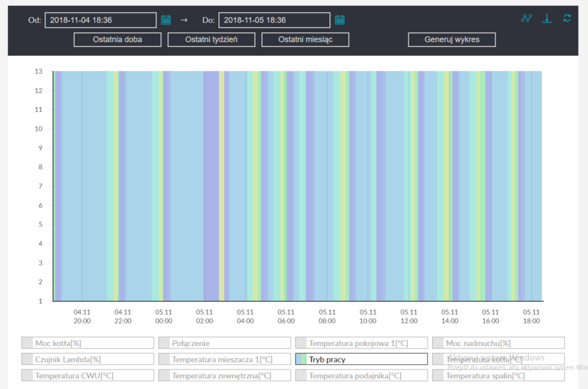Click the refresh icon in the header
The height and width of the screenshot is (389, 588).
(567, 18)
